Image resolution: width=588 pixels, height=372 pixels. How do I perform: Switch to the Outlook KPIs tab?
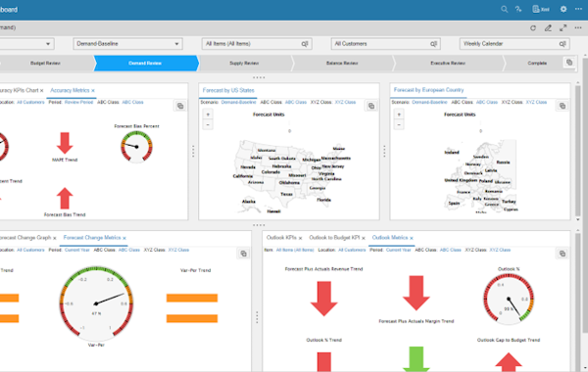[281, 238]
